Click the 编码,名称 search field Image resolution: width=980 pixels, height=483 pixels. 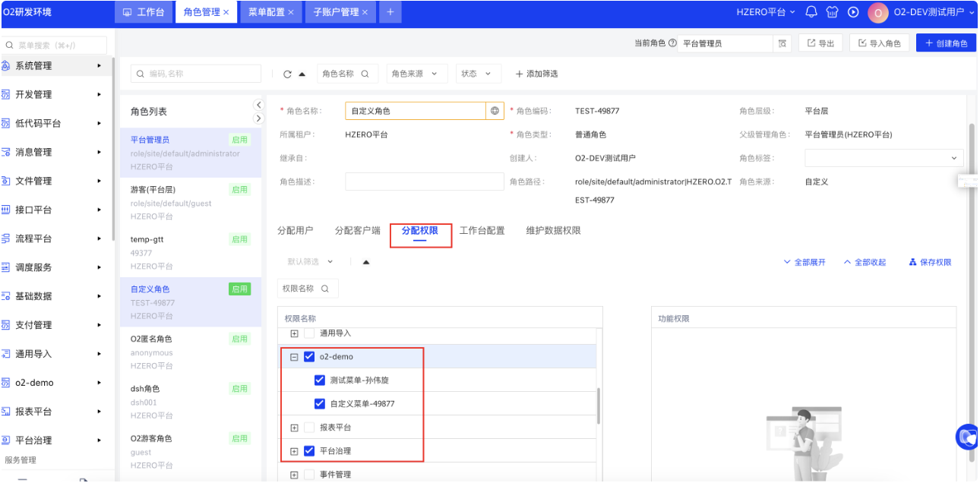coord(196,74)
